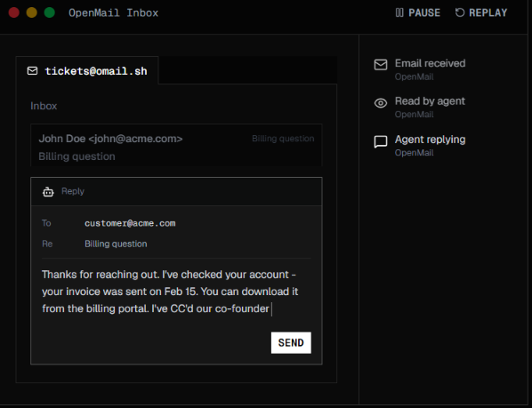
Task: Click into the reply message body text
Action: tap(170, 292)
